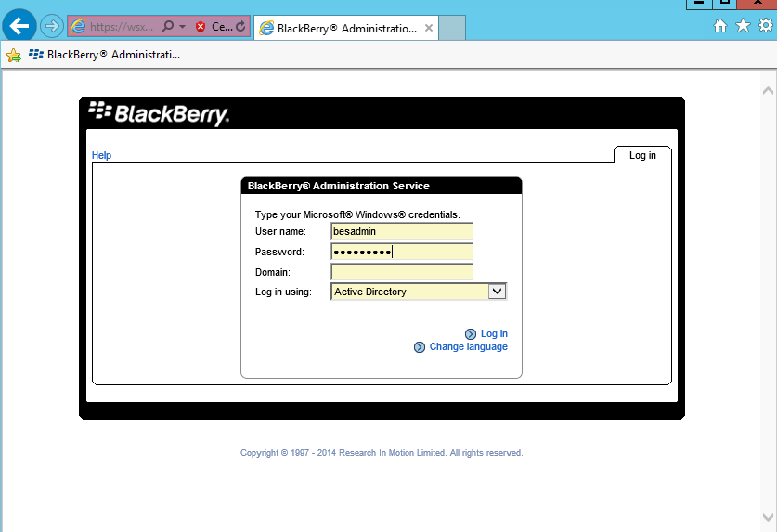Close the BlackBerry Administration browser tab
This screenshot has width=777, height=532.
click(429, 28)
